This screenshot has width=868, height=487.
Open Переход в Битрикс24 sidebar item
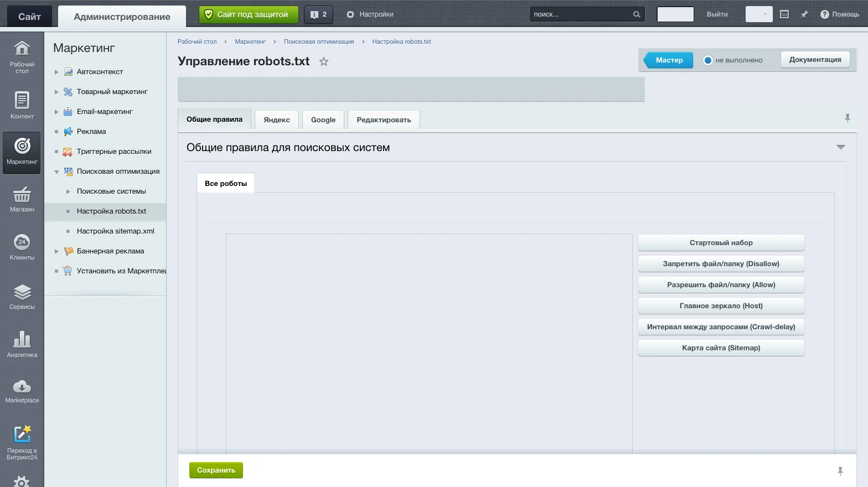click(x=22, y=442)
